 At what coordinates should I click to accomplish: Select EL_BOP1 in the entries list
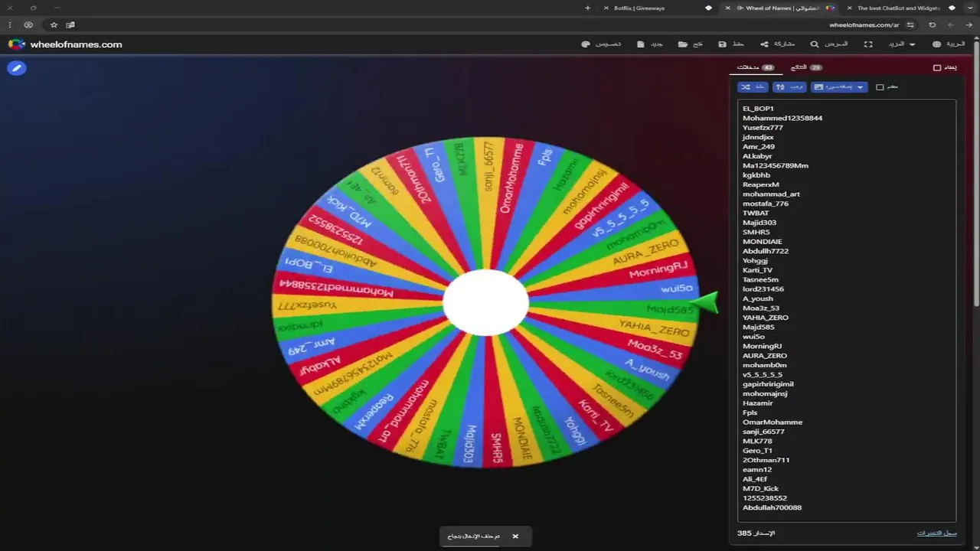(x=758, y=109)
